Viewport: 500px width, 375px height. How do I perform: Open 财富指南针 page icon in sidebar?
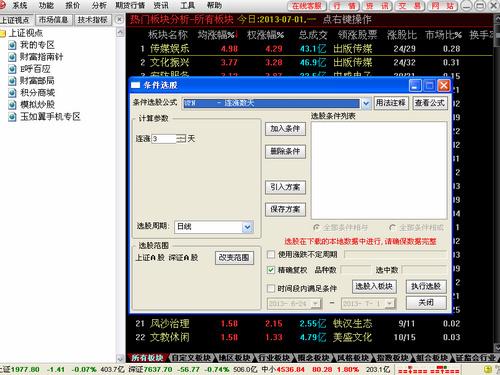[12, 57]
